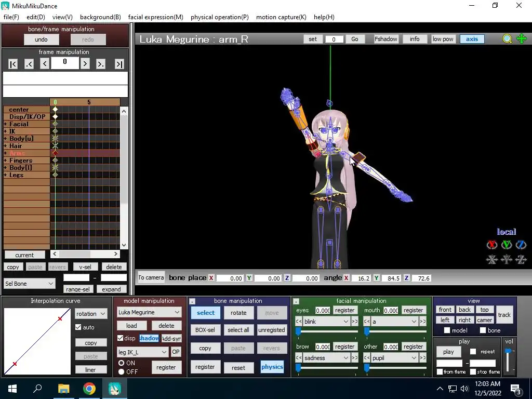This screenshot has width=532, height=399.
Task: Open the MikuMikuDance taskbar icon
Action: [x=115, y=389]
